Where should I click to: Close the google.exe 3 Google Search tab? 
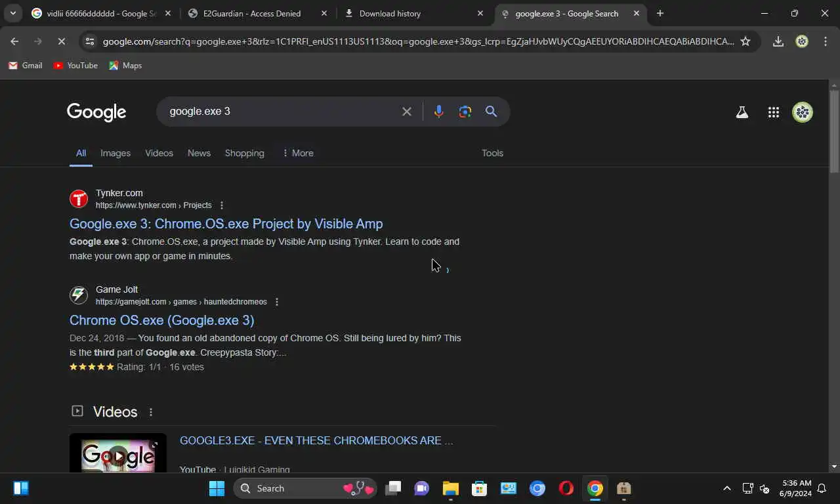(x=636, y=13)
